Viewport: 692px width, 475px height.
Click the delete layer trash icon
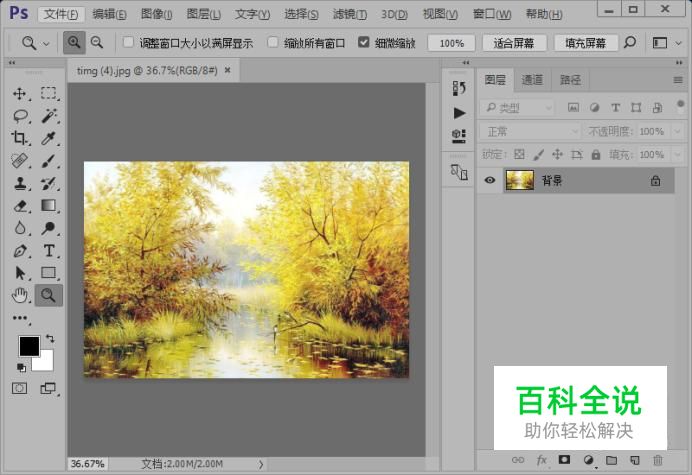658,460
